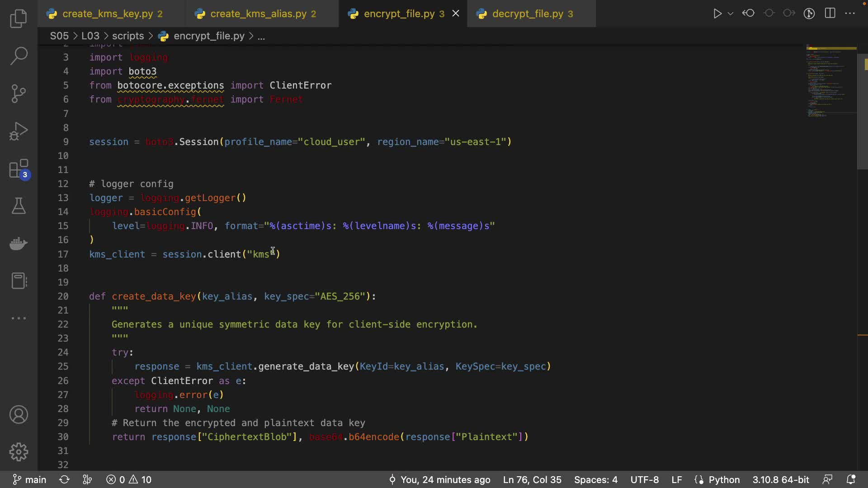The image size is (868, 488).
Task: Run the Python file with the play button
Action: point(717,14)
